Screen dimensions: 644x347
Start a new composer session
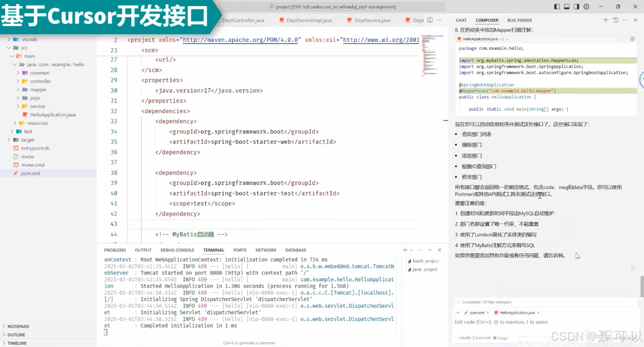(x=605, y=20)
